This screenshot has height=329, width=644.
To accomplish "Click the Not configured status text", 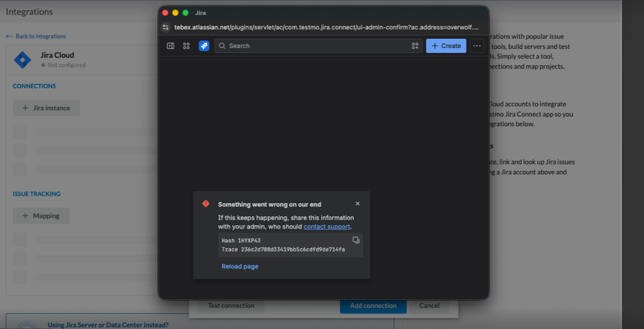I will tap(66, 65).
